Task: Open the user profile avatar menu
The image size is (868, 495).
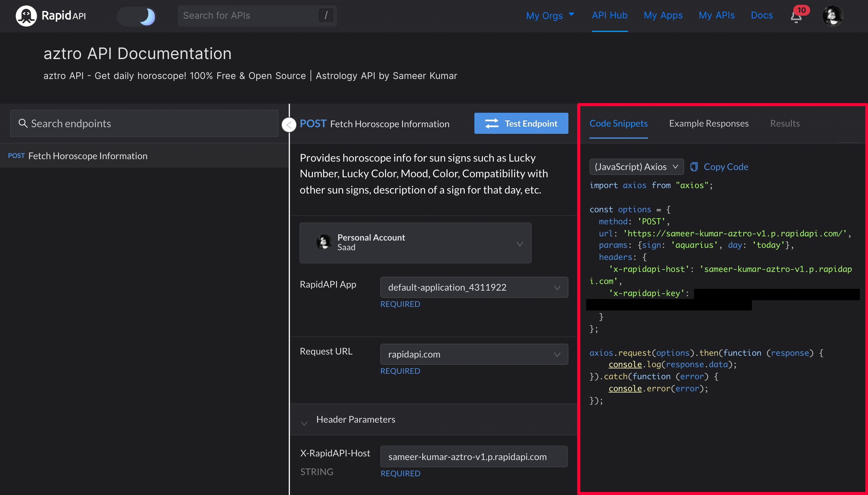Action: point(832,16)
